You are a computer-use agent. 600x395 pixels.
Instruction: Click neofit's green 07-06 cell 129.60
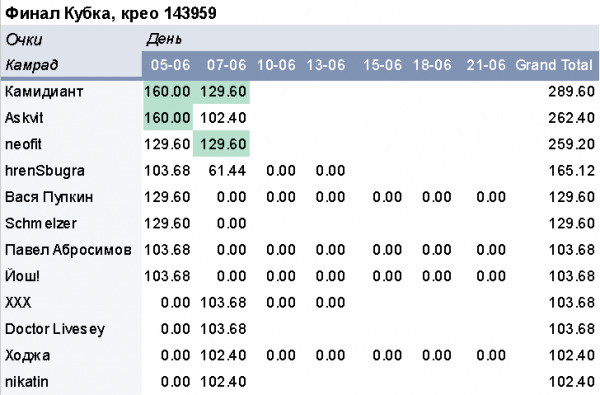point(221,144)
